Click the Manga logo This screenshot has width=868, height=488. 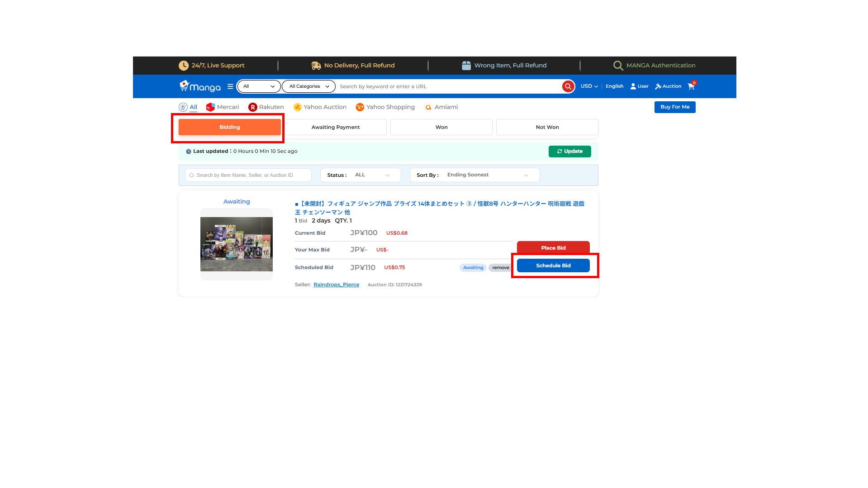point(200,86)
